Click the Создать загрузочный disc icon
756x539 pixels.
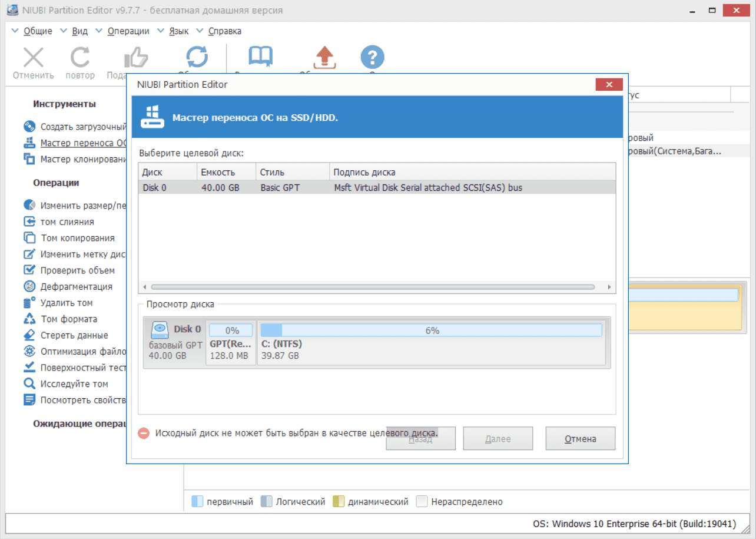point(29,127)
